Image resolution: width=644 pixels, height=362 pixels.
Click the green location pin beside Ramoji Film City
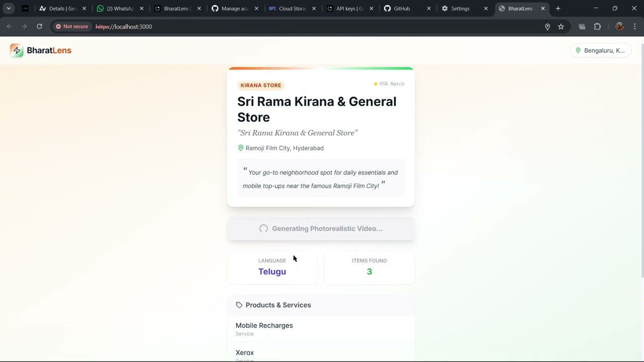[x=240, y=148]
